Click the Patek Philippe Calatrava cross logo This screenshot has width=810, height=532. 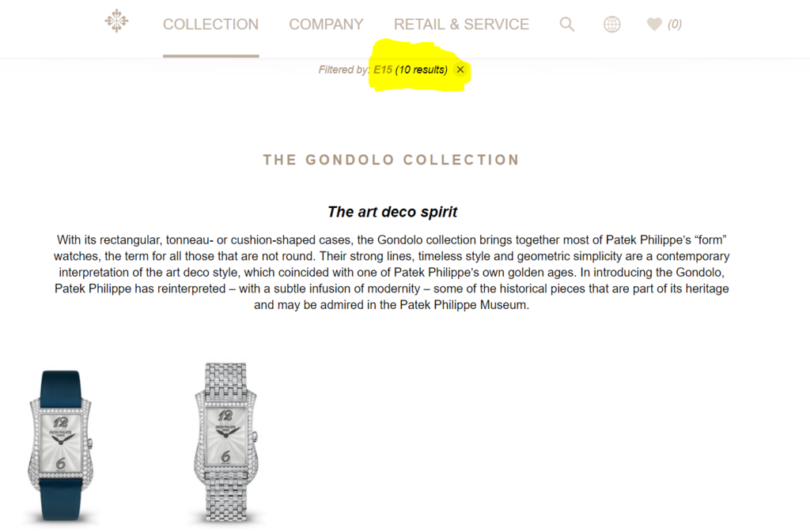click(x=117, y=21)
